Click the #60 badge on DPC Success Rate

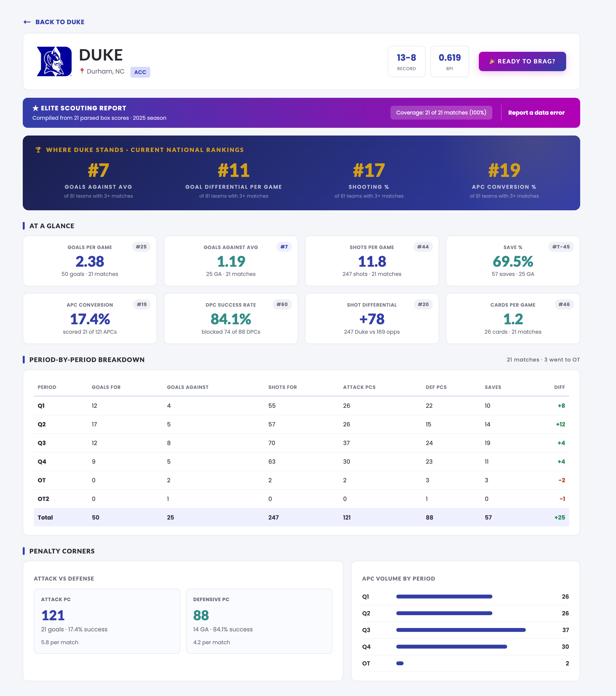(x=282, y=304)
